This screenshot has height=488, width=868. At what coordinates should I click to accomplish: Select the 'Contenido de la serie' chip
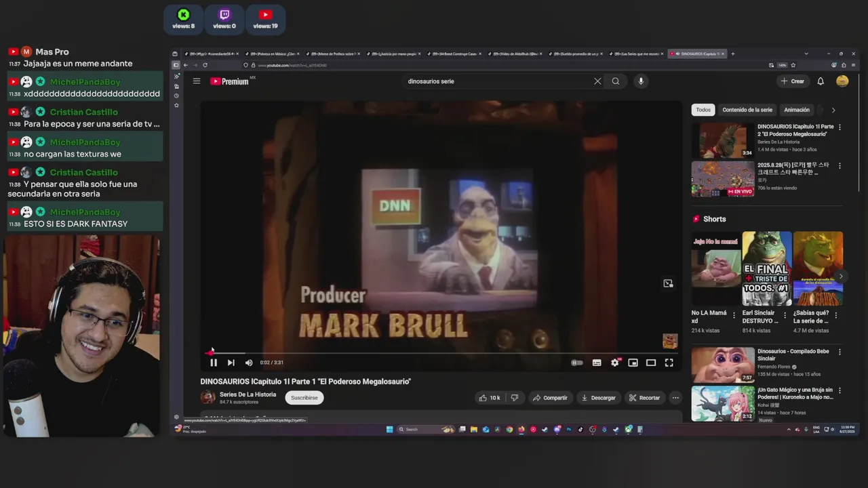point(747,110)
